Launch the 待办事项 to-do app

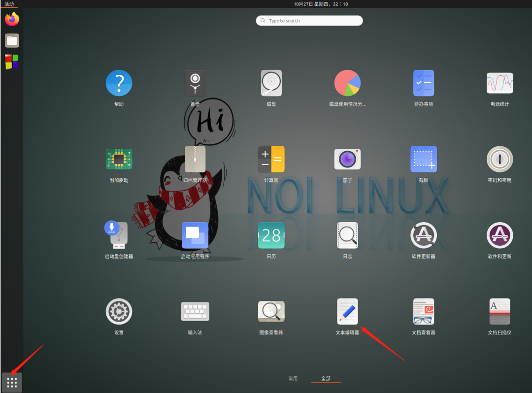pyautogui.click(x=424, y=83)
